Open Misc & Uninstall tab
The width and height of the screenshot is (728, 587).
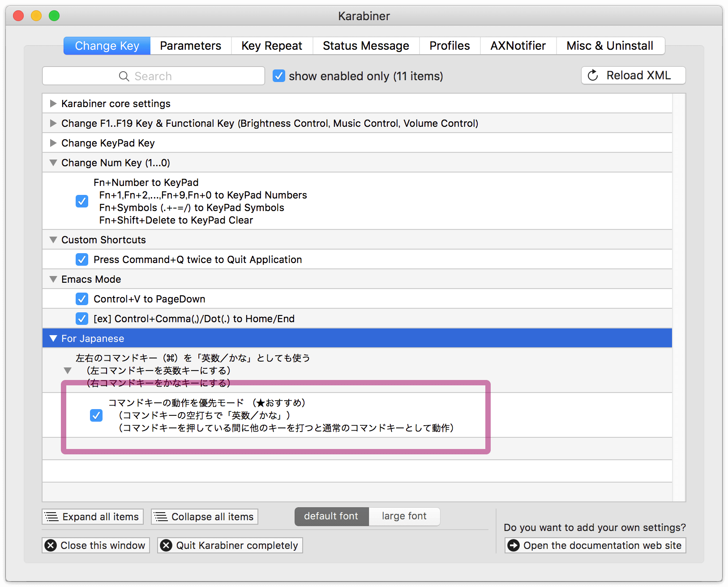point(610,46)
